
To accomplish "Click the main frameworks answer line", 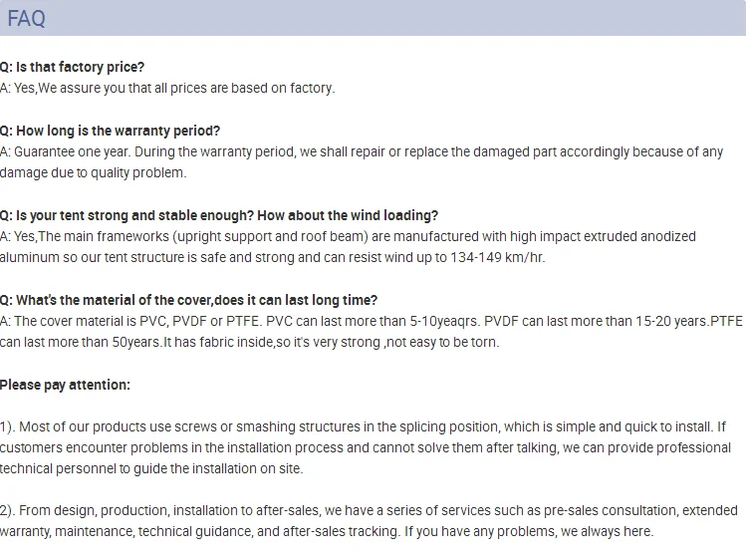I will tap(348, 236).
